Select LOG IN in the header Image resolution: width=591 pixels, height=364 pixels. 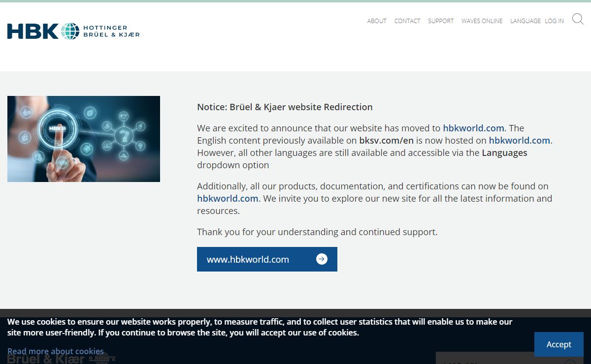[554, 21]
